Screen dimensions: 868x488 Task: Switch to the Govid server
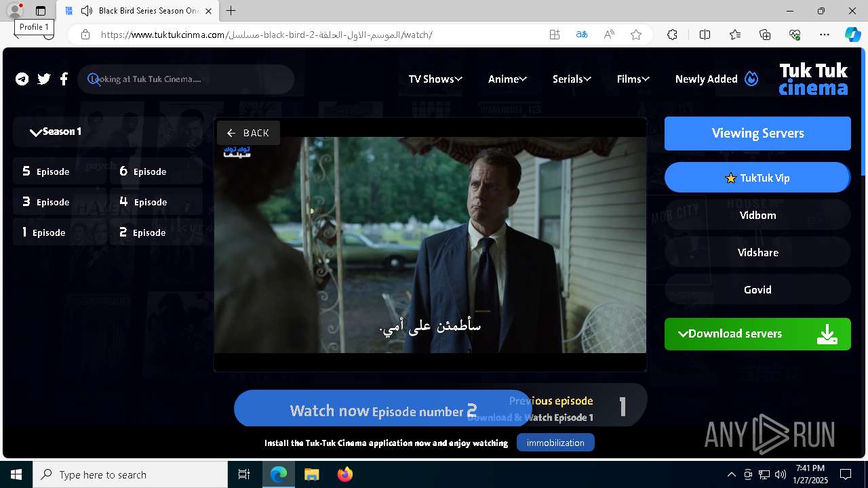[x=757, y=290]
